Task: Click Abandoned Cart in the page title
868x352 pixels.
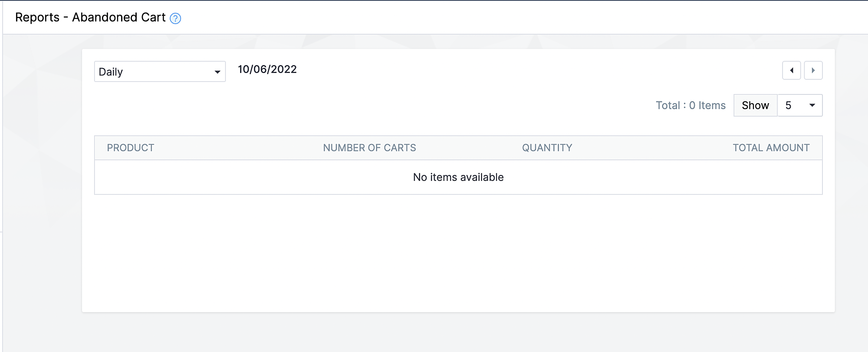Action: 119,17
